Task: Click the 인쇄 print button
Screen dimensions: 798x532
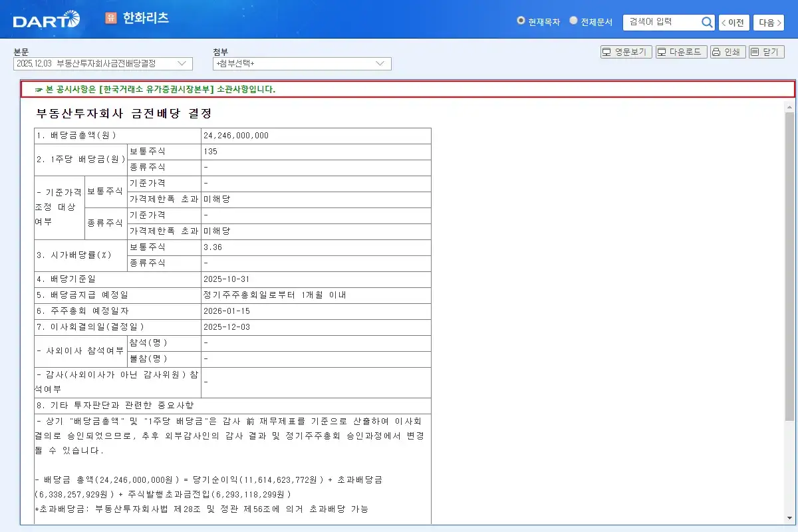Action: click(728, 52)
